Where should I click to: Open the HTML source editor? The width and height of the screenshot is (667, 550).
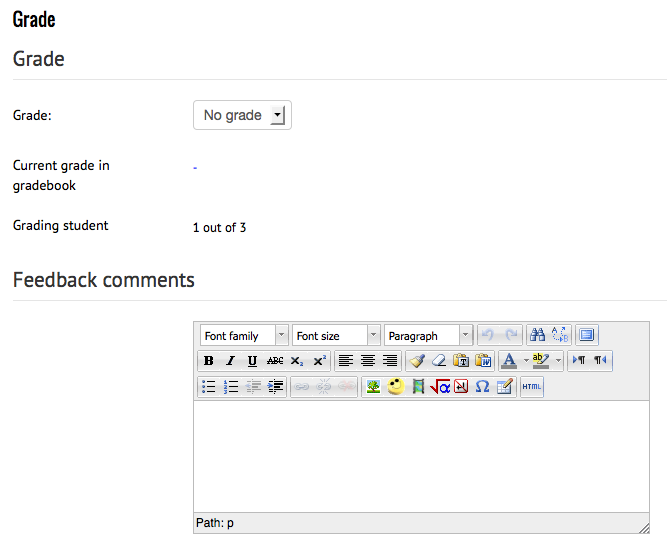(x=532, y=387)
